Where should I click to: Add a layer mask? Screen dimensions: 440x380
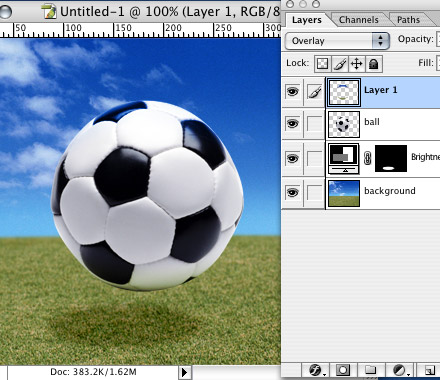coord(343,370)
